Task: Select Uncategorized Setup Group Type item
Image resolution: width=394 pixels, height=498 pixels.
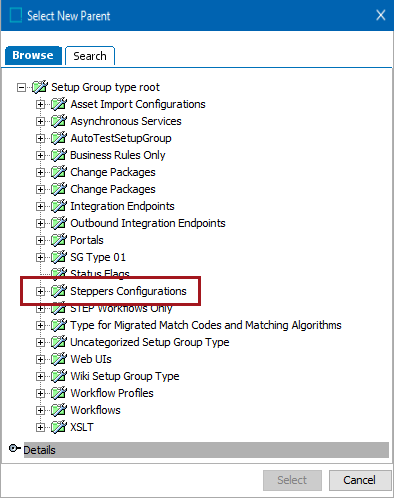Action: pos(150,342)
